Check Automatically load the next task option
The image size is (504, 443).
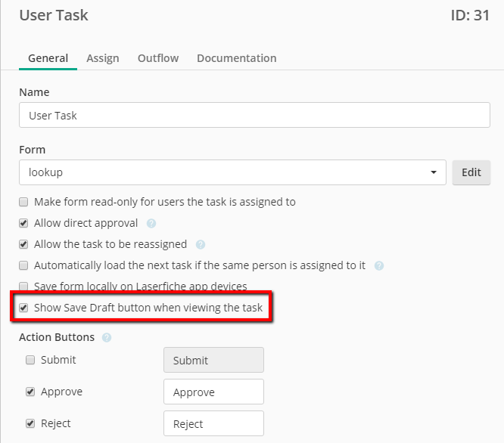(23, 265)
